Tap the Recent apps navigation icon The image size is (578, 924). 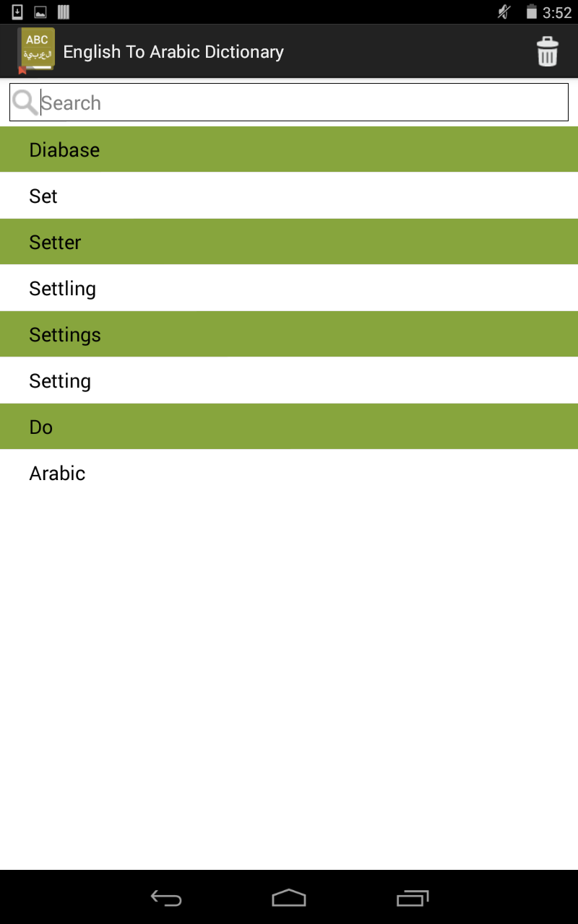pos(413,898)
